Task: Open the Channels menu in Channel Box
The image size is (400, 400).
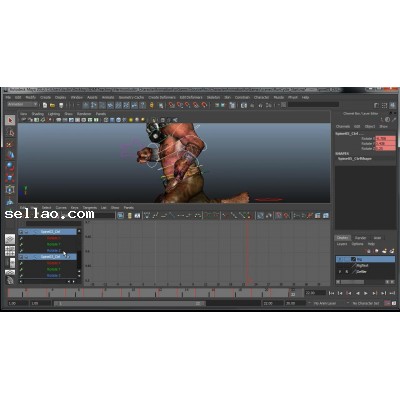Action: [343, 126]
